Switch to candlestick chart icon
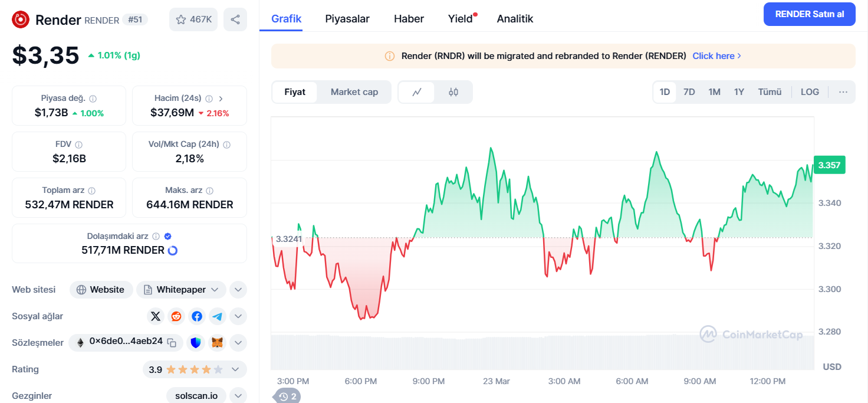 pos(453,92)
